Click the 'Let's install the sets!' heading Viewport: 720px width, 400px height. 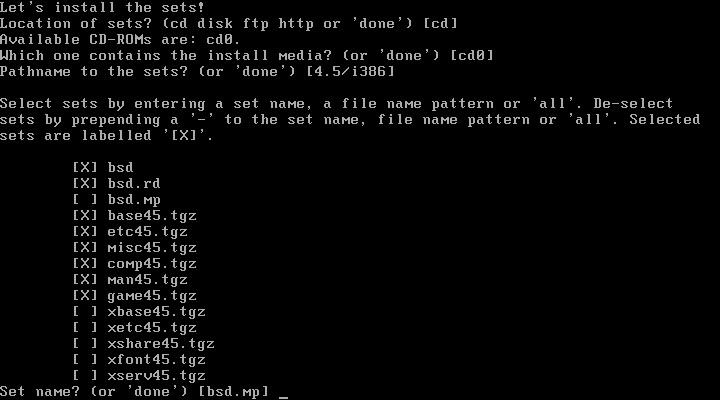(x=102, y=7)
